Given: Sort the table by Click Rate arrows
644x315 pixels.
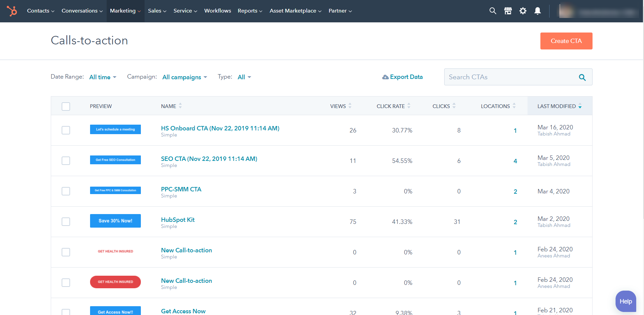Looking at the screenshot, I should pyautogui.click(x=409, y=106).
